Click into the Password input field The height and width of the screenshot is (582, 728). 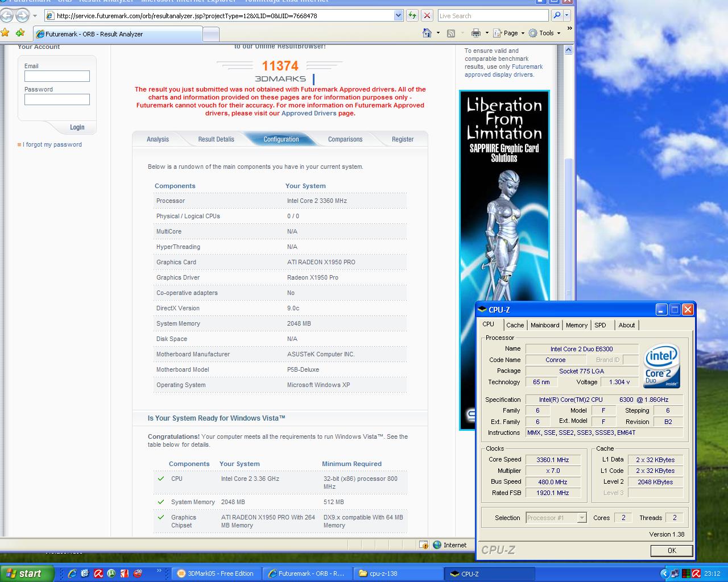coord(57,99)
